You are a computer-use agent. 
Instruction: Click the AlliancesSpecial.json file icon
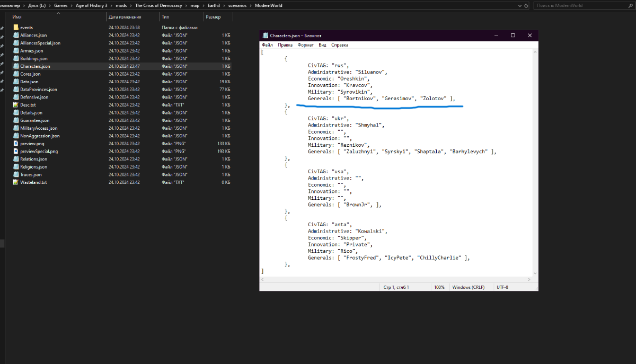click(16, 43)
